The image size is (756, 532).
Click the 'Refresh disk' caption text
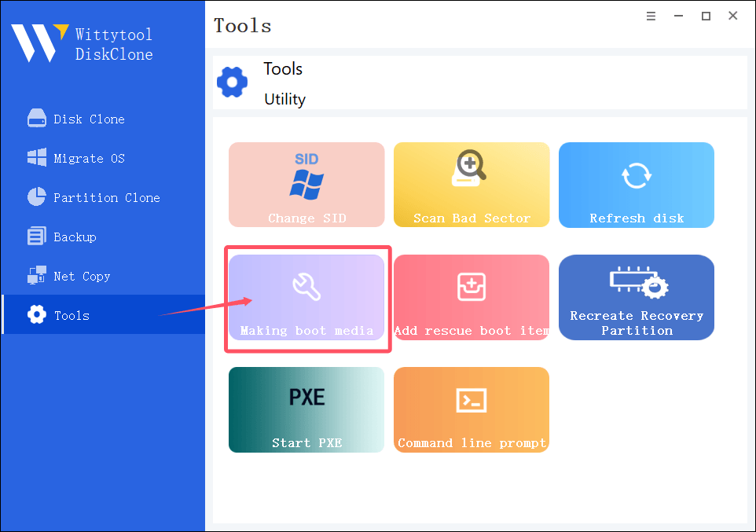(x=637, y=218)
